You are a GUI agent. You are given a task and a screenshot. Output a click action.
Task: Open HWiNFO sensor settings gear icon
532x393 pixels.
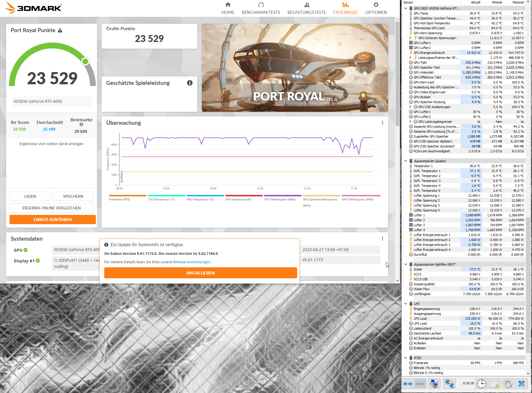(508, 384)
